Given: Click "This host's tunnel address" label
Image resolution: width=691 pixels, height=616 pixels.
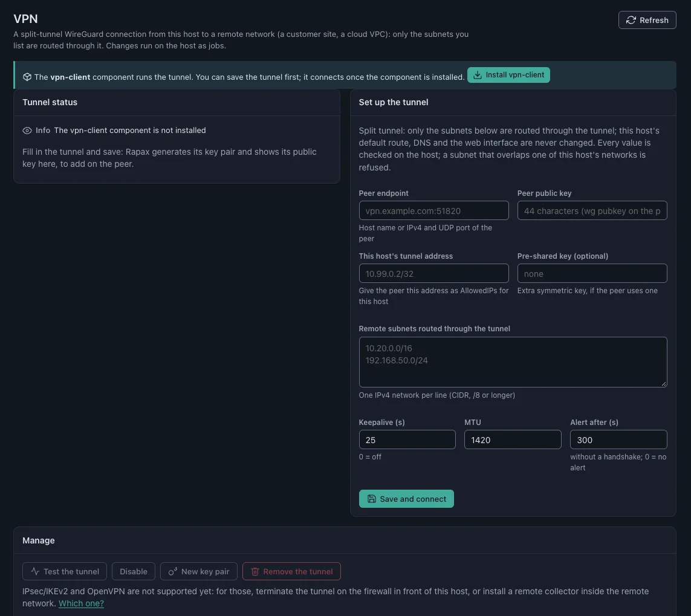Looking at the screenshot, I should (406, 256).
